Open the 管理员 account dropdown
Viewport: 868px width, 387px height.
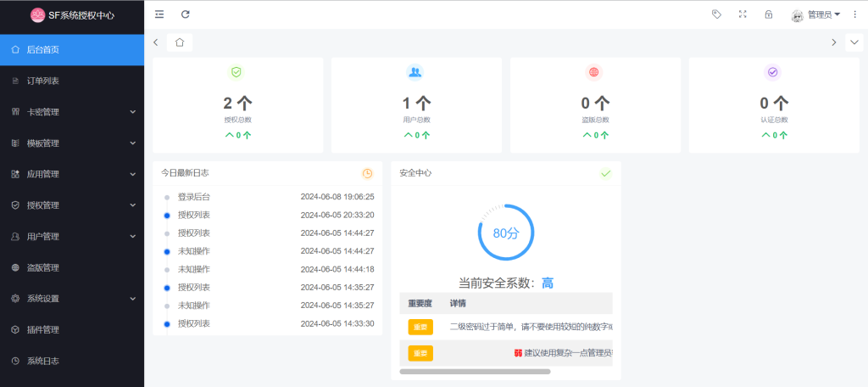coord(815,14)
